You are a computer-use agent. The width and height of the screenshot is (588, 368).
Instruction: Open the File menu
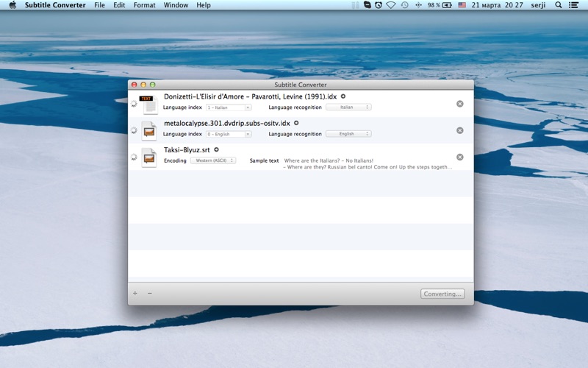(x=100, y=5)
